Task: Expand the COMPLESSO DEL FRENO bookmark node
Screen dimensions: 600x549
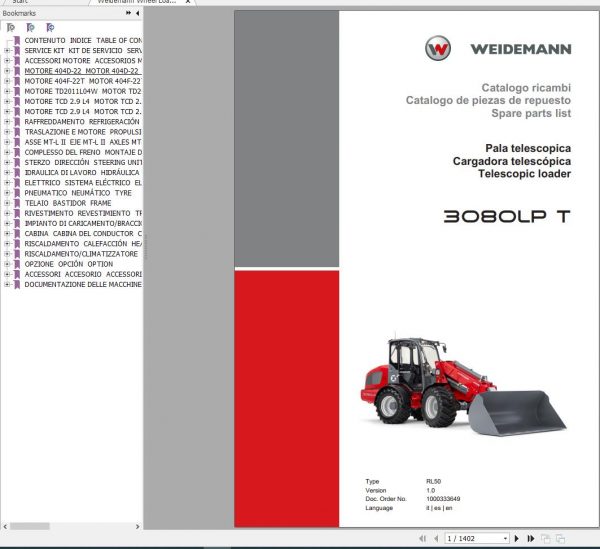Action: [x=7, y=152]
